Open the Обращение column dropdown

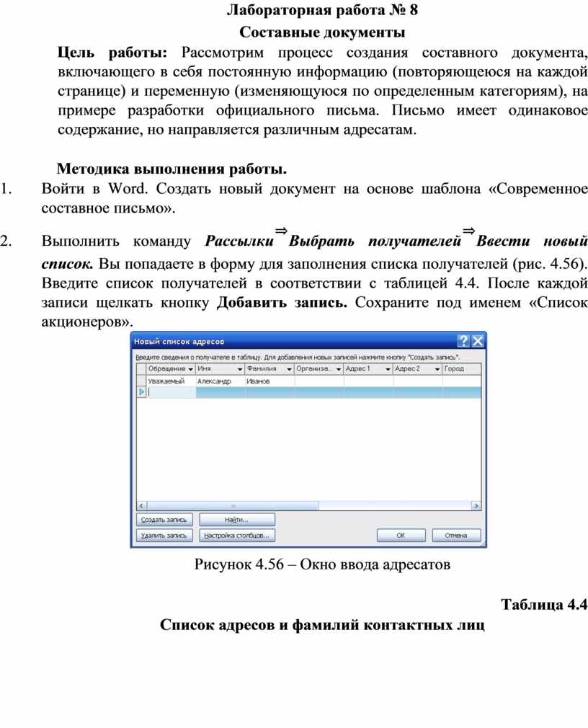[x=190, y=369]
